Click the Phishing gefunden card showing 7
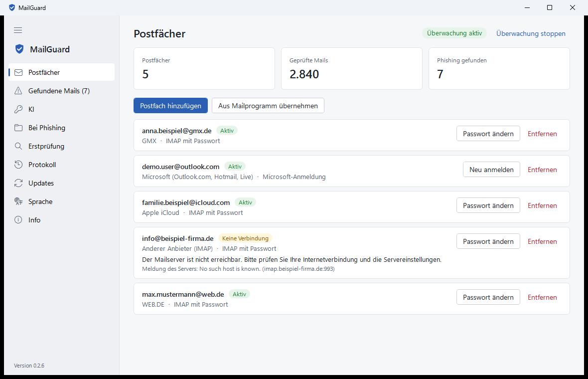 click(x=499, y=69)
